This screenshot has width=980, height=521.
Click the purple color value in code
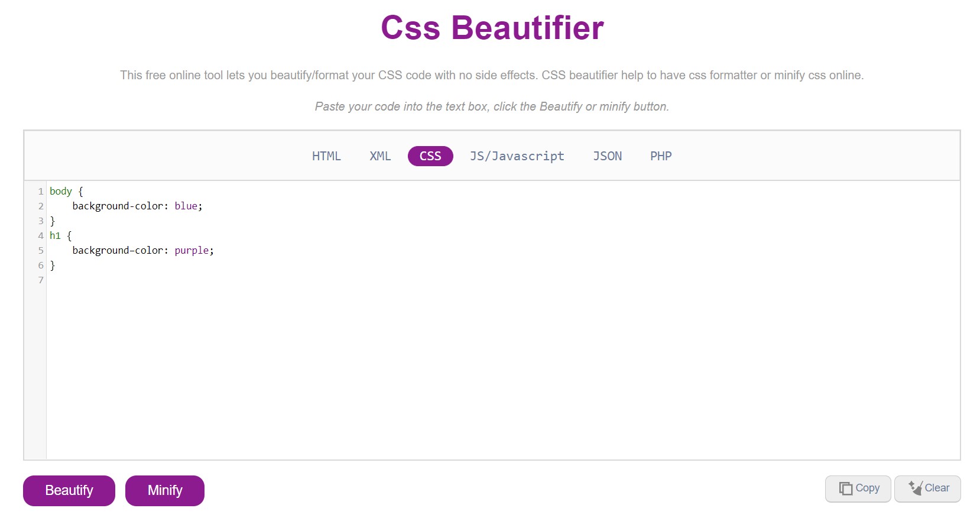pyautogui.click(x=192, y=251)
